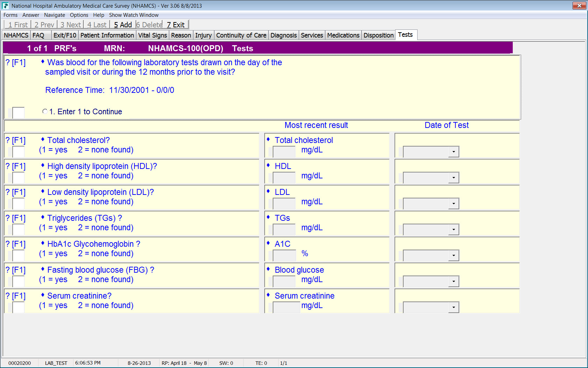This screenshot has width=588, height=368.
Task: Open the Total cholesterol date of test dropdown
Action: [454, 152]
